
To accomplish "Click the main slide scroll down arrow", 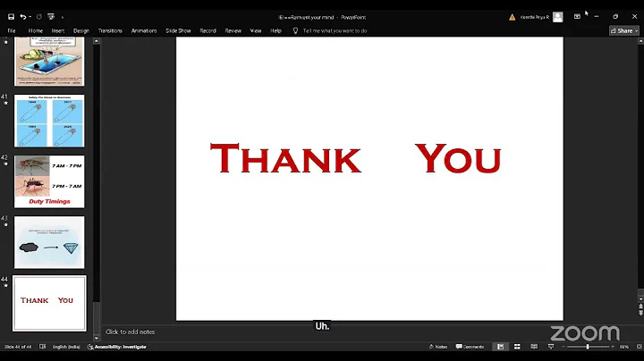I will pos(640,299).
